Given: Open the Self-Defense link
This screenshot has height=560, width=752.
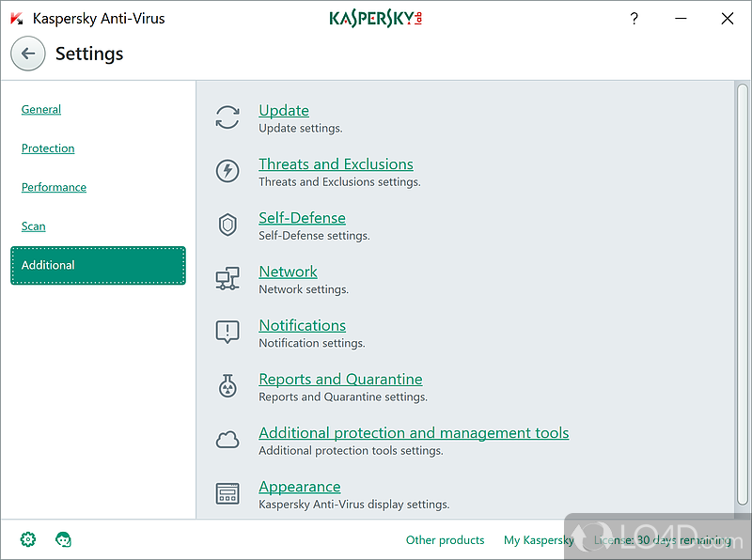Looking at the screenshot, I should point(302,218).
